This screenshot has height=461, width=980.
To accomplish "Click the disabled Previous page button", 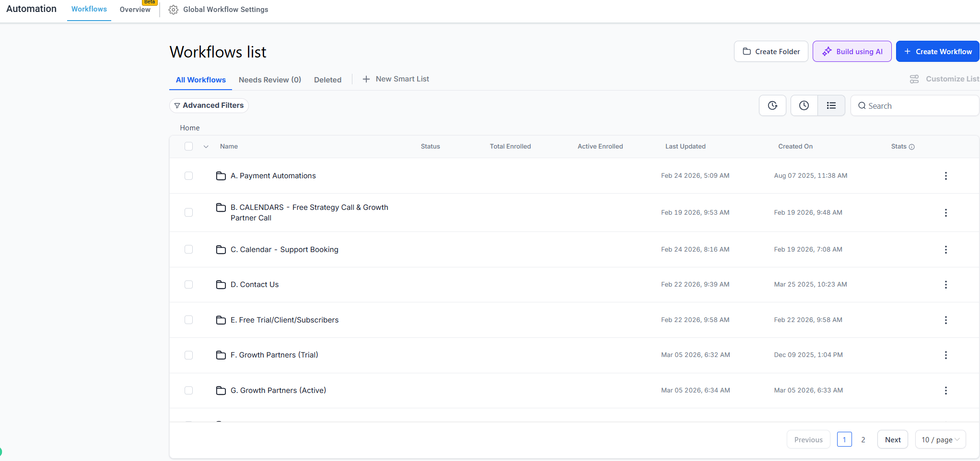I will click(808, 439).
